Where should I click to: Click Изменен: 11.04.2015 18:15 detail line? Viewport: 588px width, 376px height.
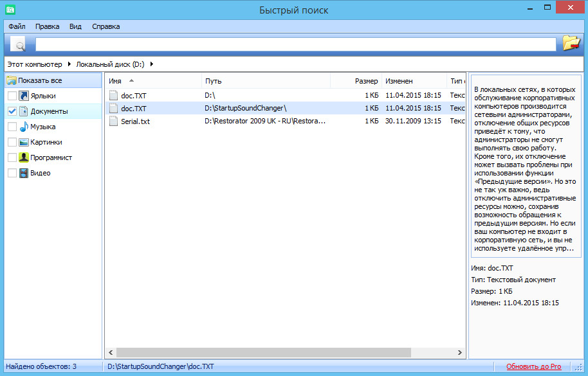515,303
